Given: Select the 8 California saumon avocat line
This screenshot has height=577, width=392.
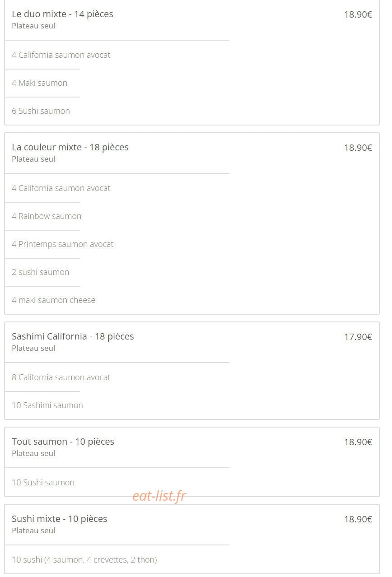Looking at the screenshot, I should 61,377.
